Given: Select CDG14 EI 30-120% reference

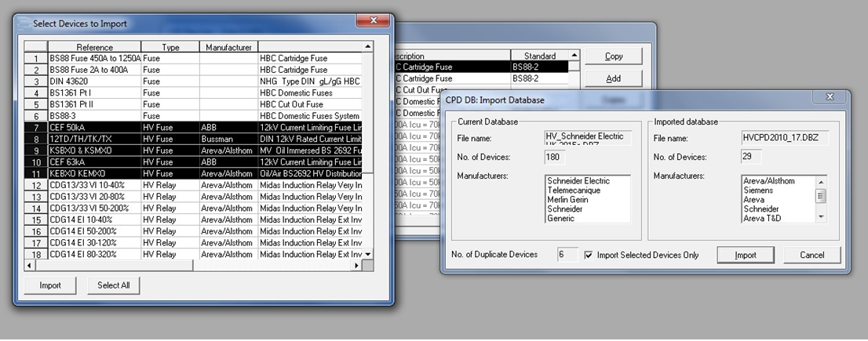Looking at the screenshot, I should pos(95,243).
